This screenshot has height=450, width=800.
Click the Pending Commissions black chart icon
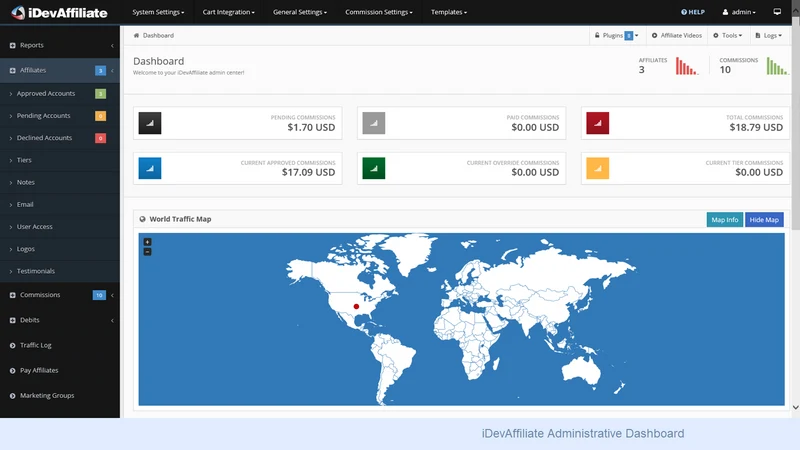coord(150,123)
